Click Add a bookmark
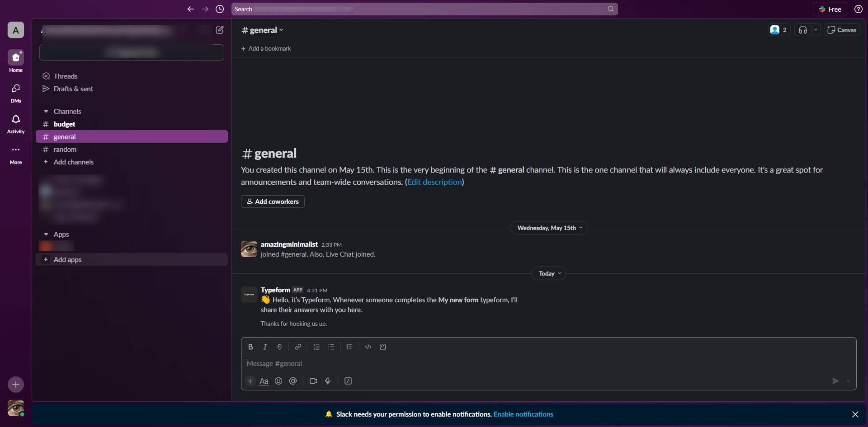This screenshot has width=868, height=427. click(266, 49)
